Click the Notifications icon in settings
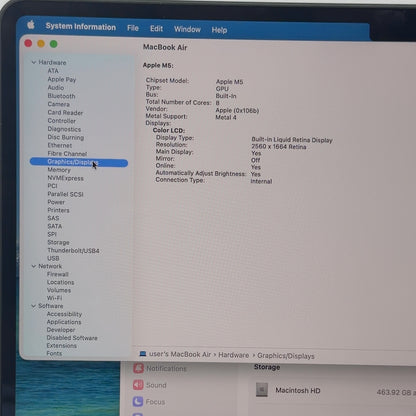Viewport: 416px width, 416px height. [138, 368]
